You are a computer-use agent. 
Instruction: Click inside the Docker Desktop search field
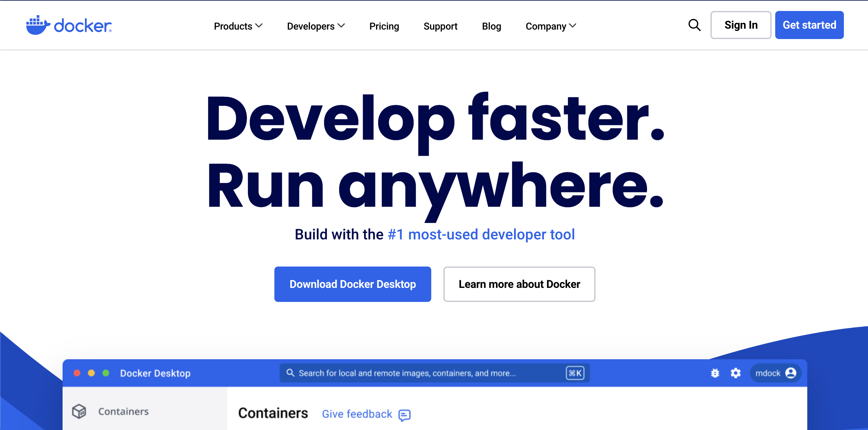point(404,373)
